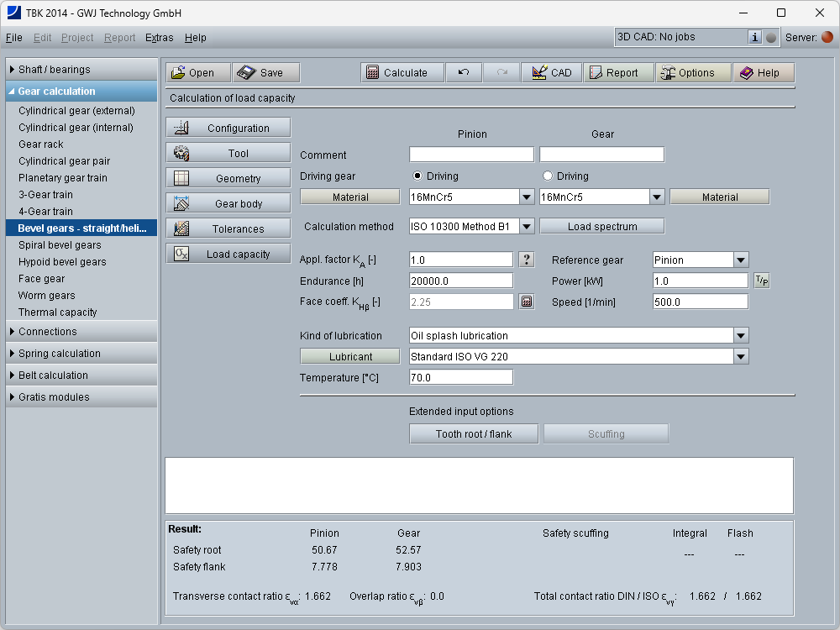The height and width of the screenshot is (630, 840).
Task: Click the Tooth root / flank button
Action: (474, 434)
